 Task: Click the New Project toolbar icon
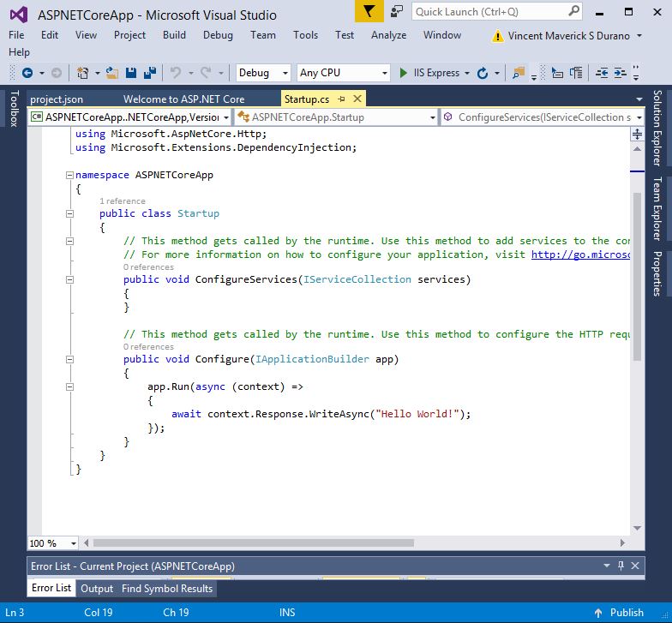[82, 73]
